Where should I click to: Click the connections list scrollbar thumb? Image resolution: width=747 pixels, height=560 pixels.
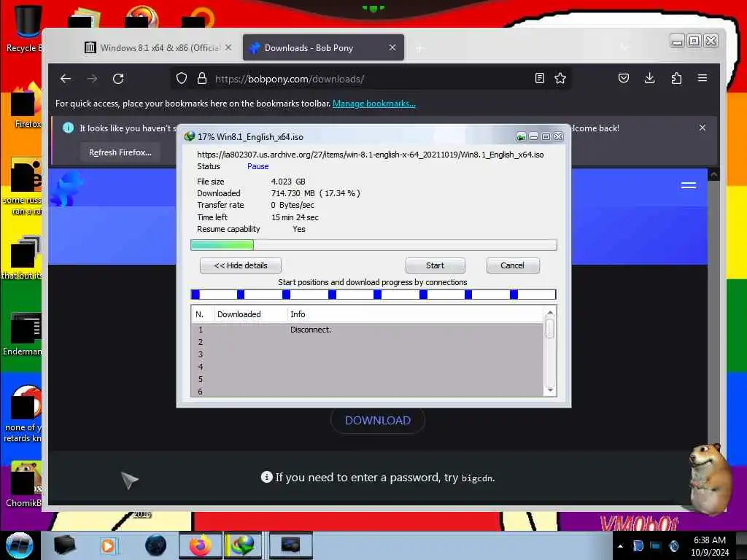coord(550,329)
